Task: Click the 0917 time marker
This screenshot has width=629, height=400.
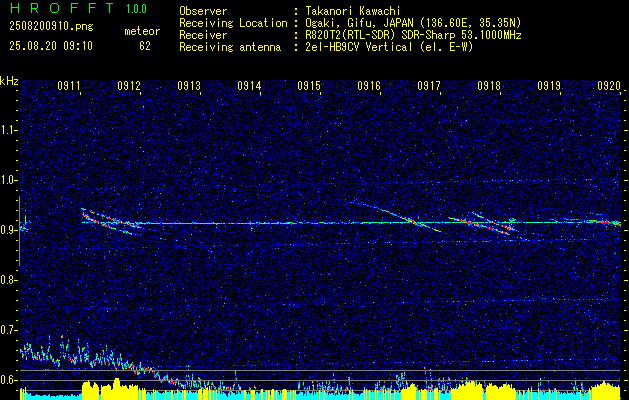Action: point(429,85)
